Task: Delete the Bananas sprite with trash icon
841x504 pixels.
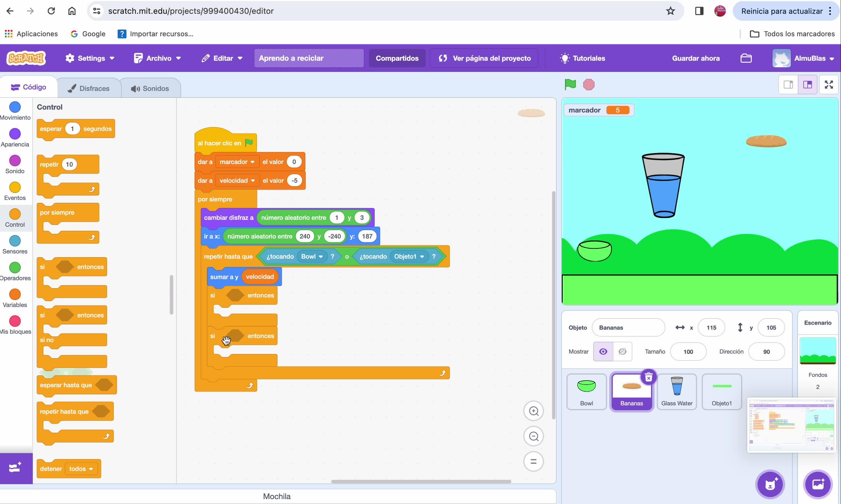Action: point(648,377)
